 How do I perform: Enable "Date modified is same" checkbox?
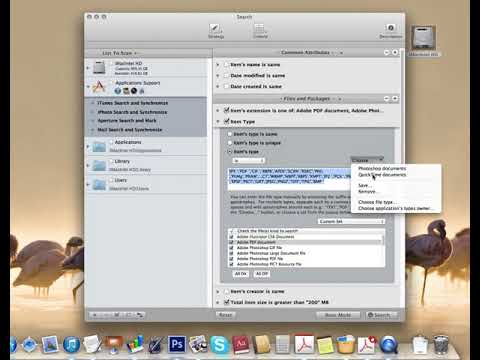(226, 75)
